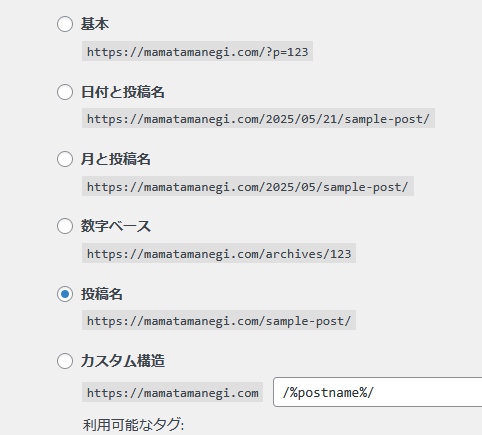This screenshot has height=435, width=482.
Task: Click the mamatamanegi.com/sample-post/ example URL
Action: (x=219, y=320)
